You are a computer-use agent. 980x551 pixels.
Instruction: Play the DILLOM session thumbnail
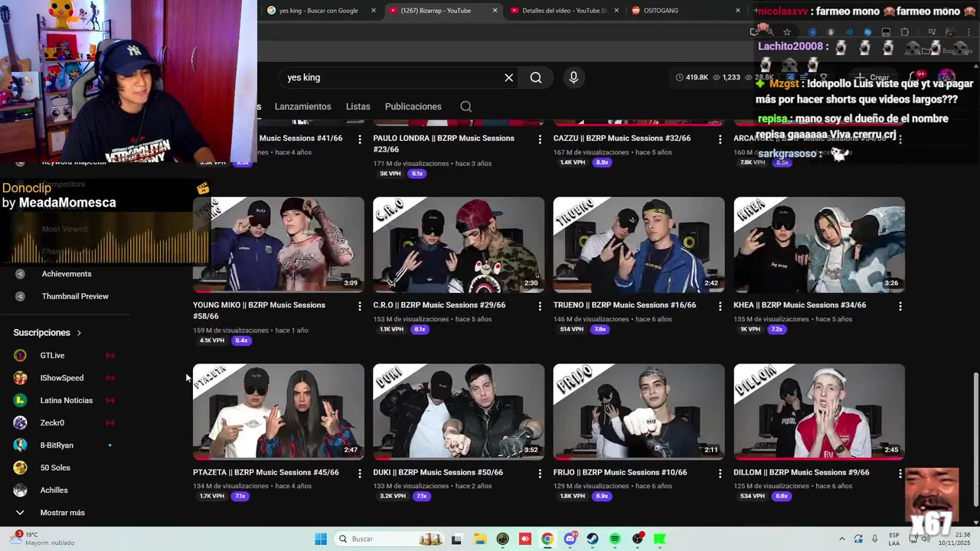(819, 412)
